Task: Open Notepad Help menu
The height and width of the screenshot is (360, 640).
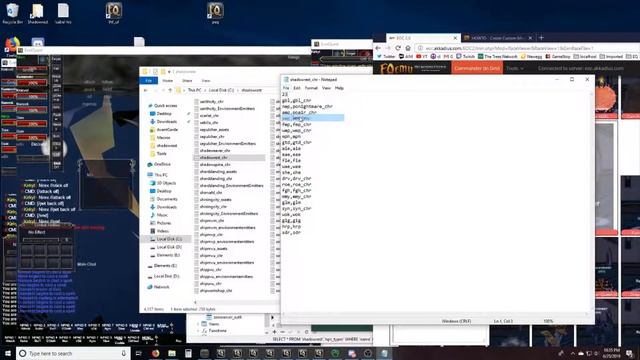Action: (x=339, y=88)
